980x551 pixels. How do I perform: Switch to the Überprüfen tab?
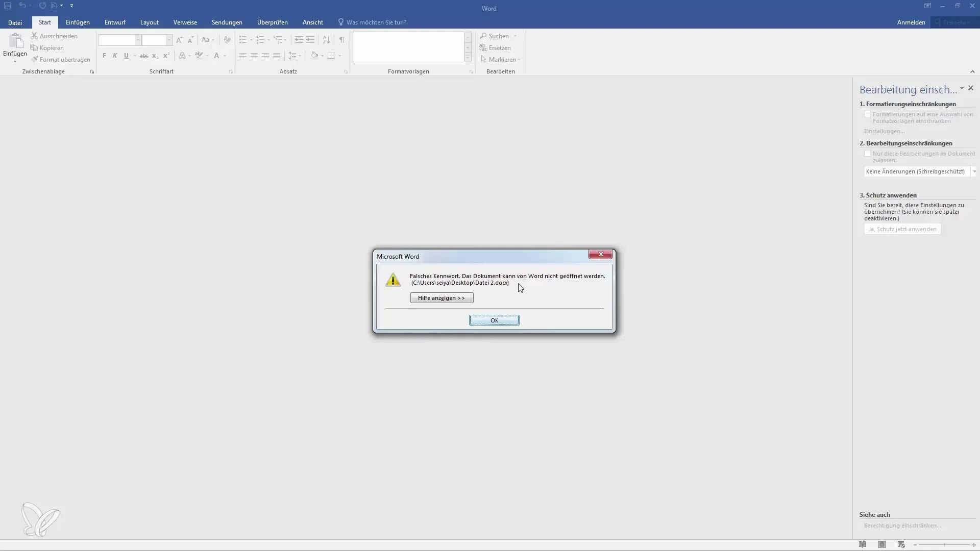[272, 22]
